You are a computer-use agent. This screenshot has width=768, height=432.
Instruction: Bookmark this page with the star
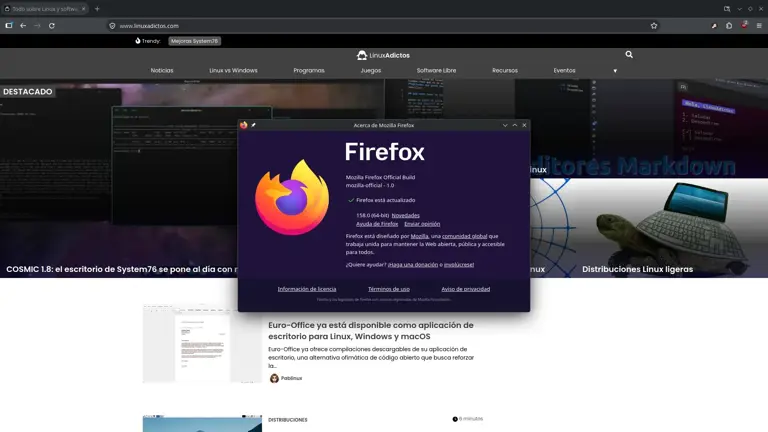[654, 25]
